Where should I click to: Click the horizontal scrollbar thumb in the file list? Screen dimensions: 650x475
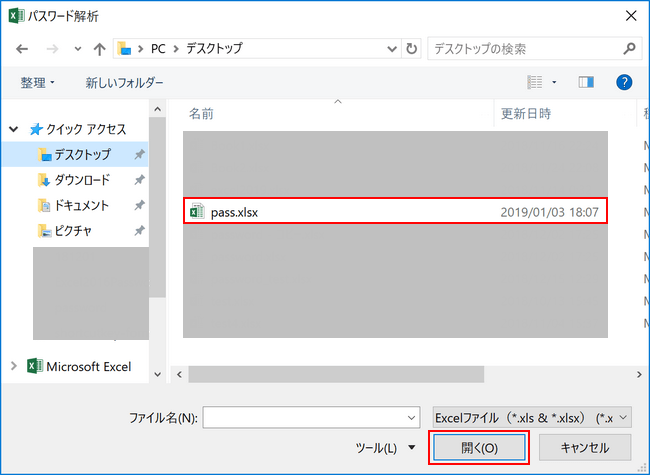pos(336,374)
